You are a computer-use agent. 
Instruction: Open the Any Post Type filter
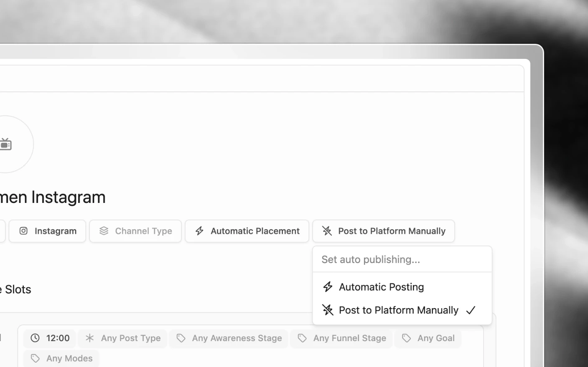coord(122,338)
